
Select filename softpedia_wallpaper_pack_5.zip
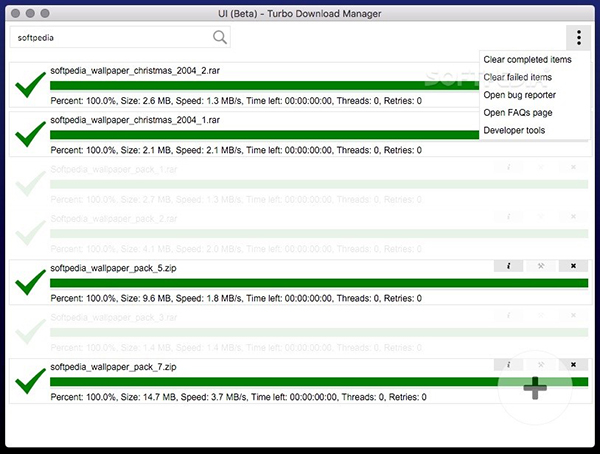(113, 268)
